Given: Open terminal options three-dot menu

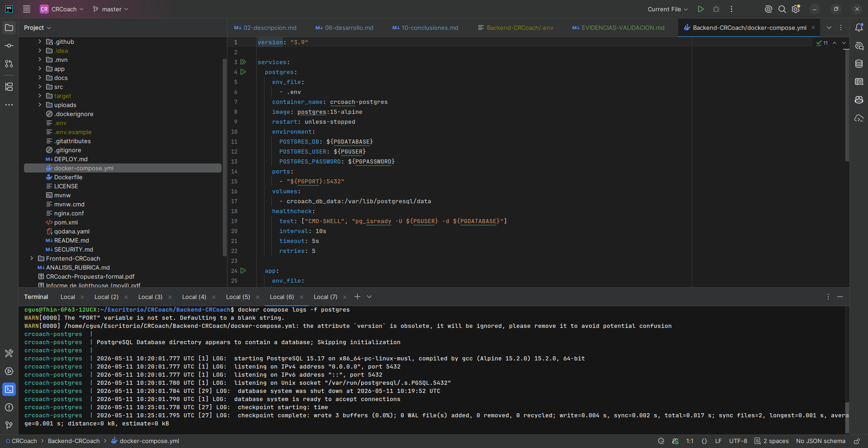Looking at the screenshot, I should (828, 297).
